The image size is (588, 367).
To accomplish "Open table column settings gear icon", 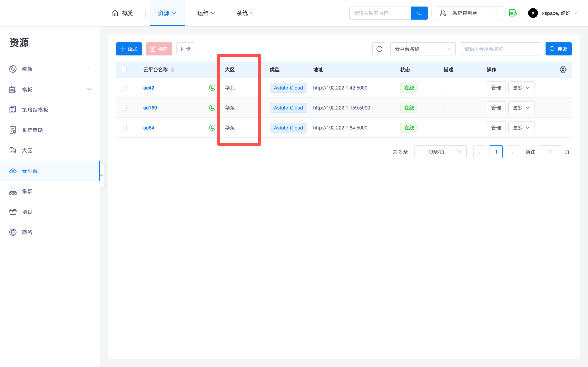I will [563, 70].
